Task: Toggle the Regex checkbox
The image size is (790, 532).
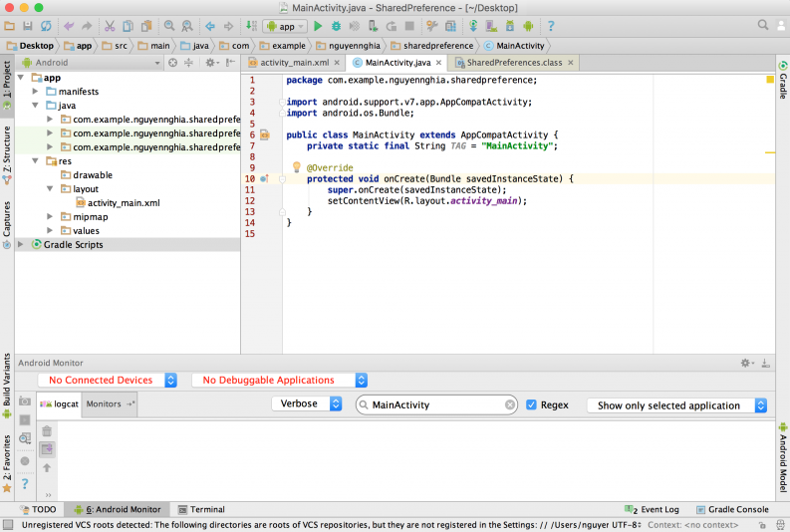Action: coord(531,405)
